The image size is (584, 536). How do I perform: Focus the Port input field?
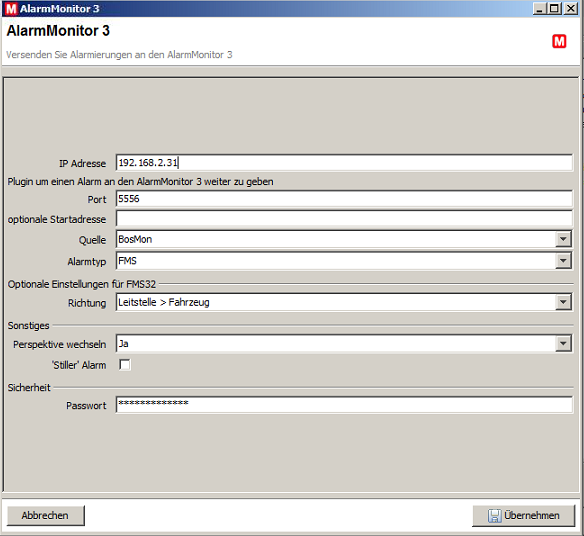(x=344, y=199)
